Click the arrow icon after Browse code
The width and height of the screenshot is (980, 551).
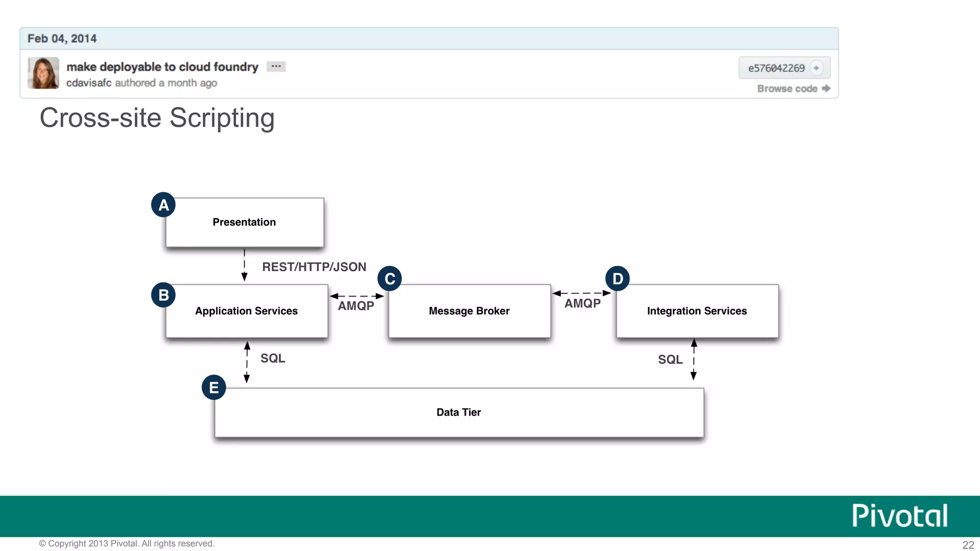[x=826, y=88]
